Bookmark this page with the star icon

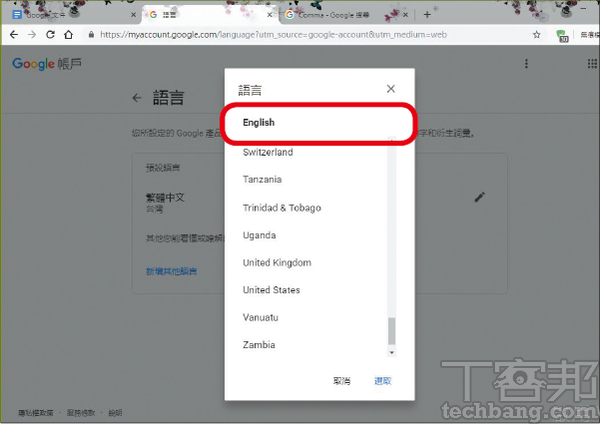click(x=536, y=35)
